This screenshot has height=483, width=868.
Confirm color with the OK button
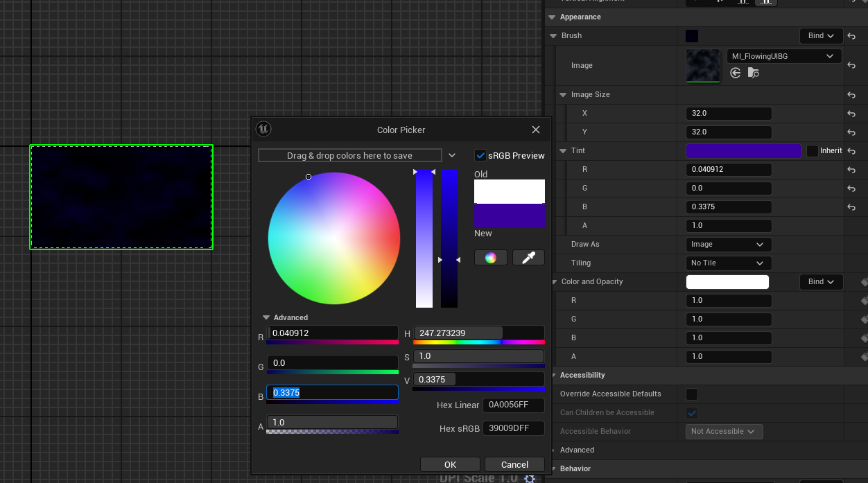(450, 464)
